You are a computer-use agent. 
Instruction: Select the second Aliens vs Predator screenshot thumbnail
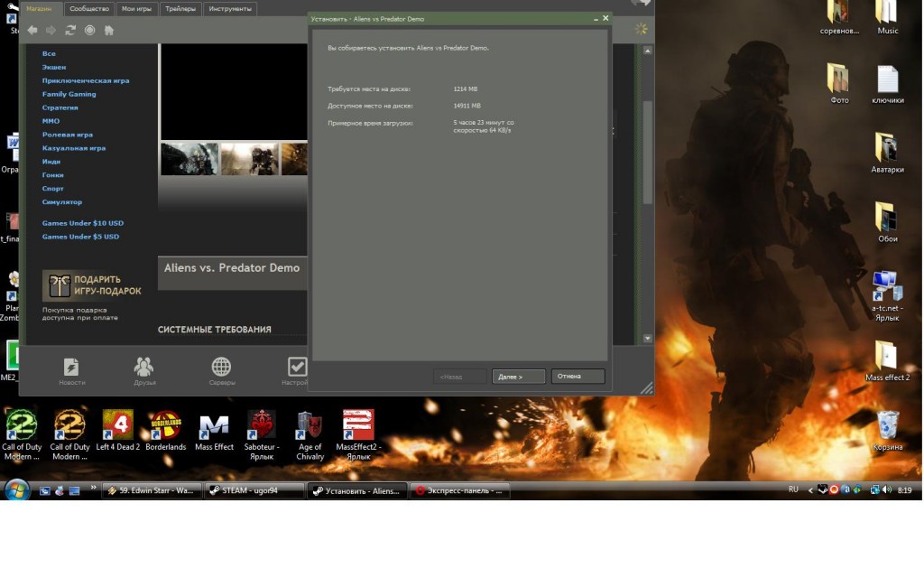click(x=250, y=159)
